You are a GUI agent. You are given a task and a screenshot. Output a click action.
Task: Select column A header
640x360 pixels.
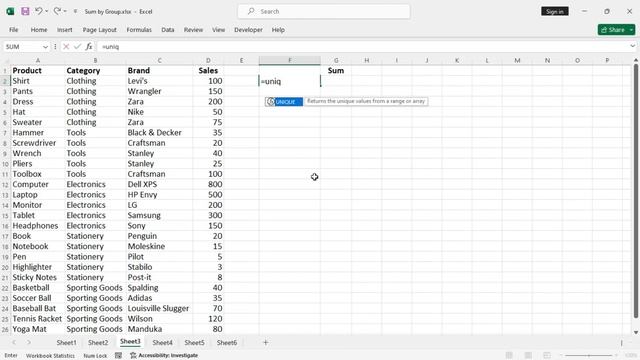click(38, 60)
